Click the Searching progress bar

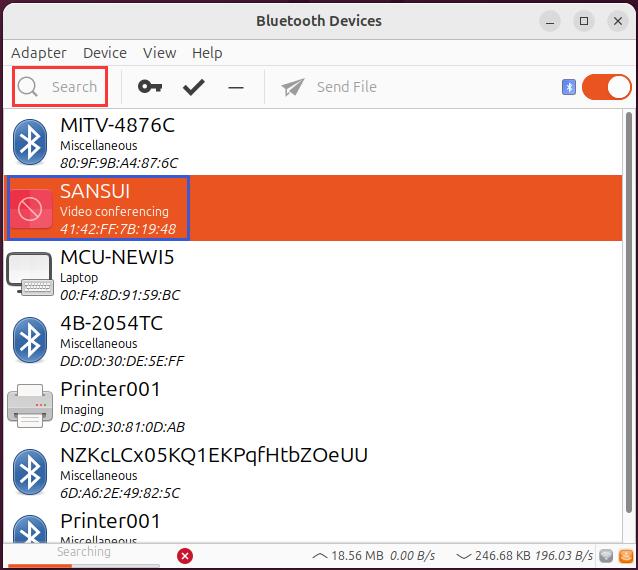tap(83, 556)
